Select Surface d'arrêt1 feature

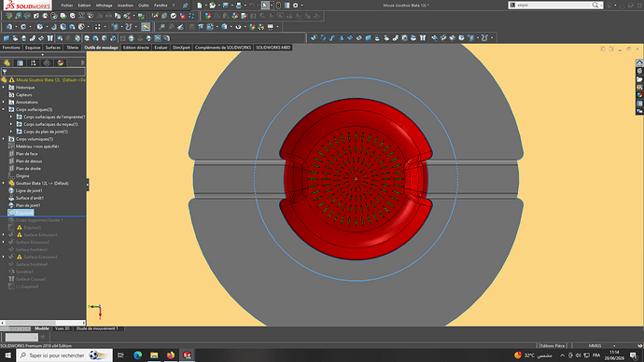[x=30, y=198]
